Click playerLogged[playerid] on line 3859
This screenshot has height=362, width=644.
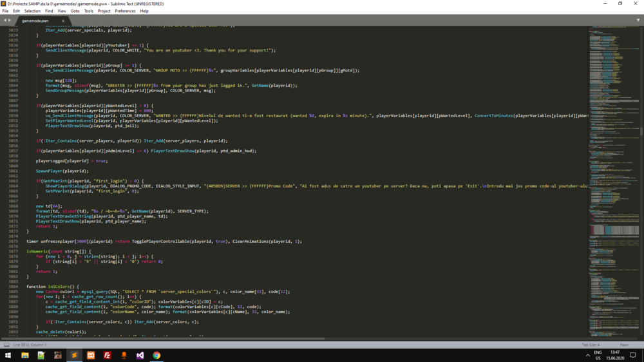tap(62, 160)
